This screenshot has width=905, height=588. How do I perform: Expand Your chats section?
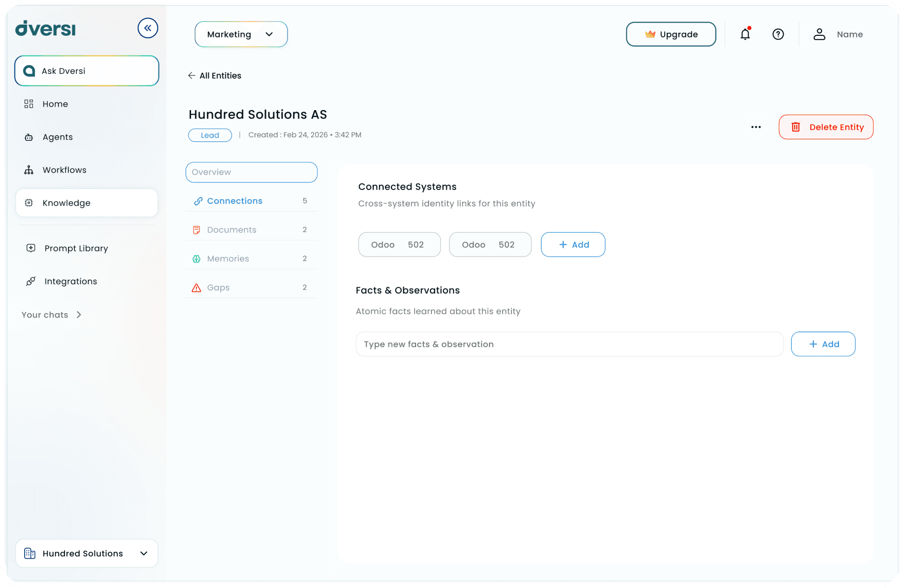(51, 315)
